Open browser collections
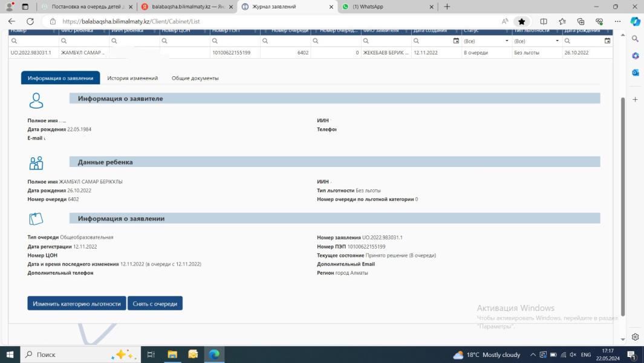 (581, 21)
